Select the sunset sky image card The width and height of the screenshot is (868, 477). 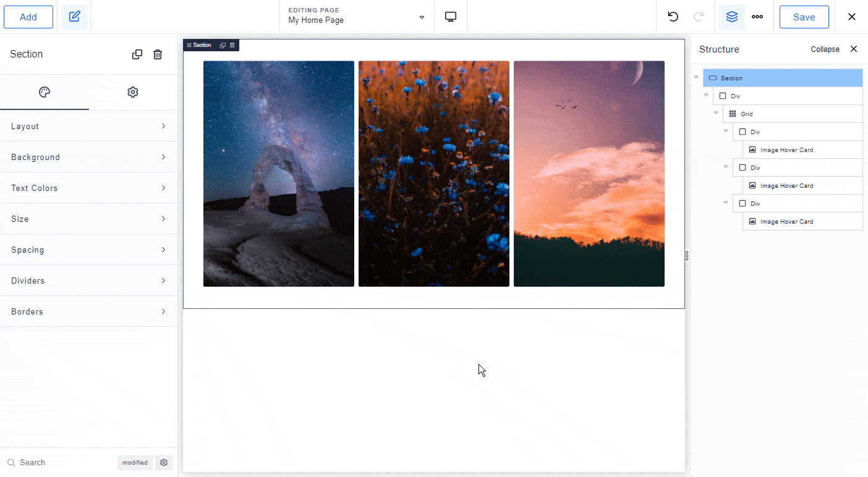pos(589,174)
